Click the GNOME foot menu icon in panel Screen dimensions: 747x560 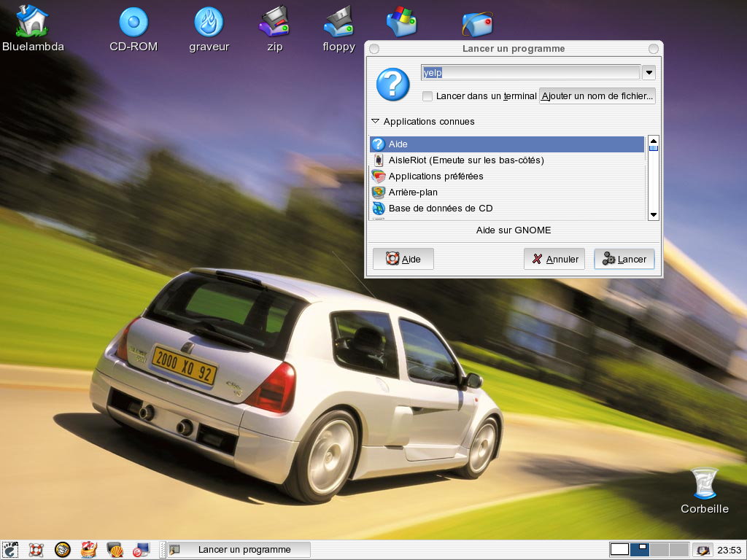click(10, 550)
